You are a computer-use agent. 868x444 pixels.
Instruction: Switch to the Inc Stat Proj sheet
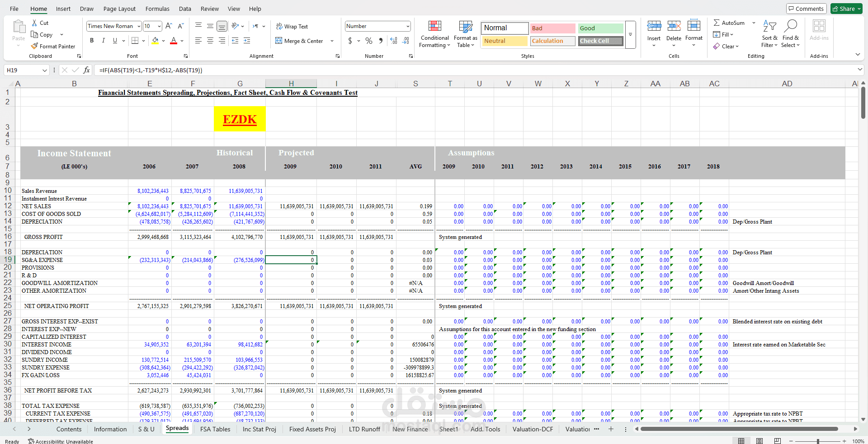[259, 429]
